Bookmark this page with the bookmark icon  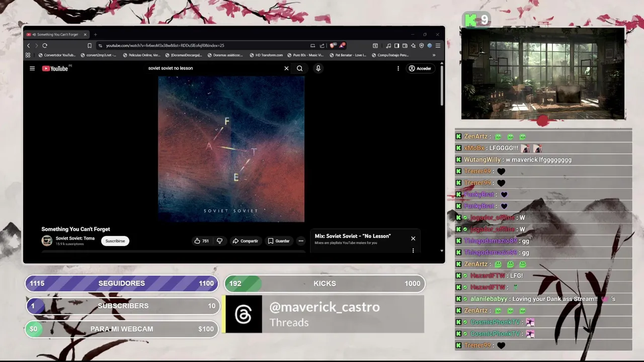[x=90, y=46]
